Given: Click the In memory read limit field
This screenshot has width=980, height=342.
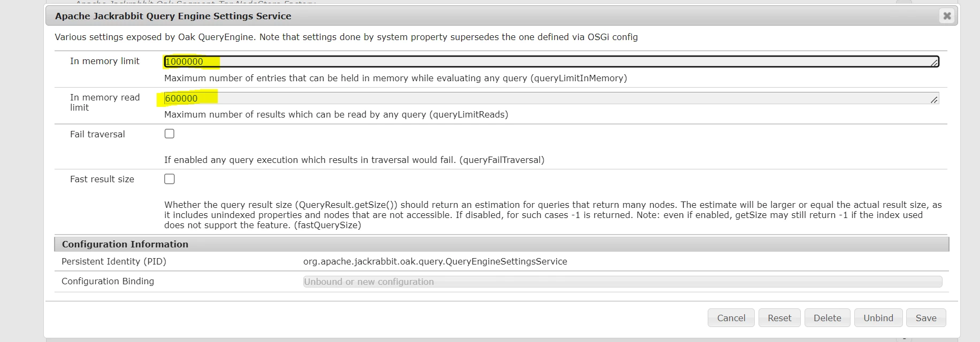Looking at the screenshot, I should [551, 98].
